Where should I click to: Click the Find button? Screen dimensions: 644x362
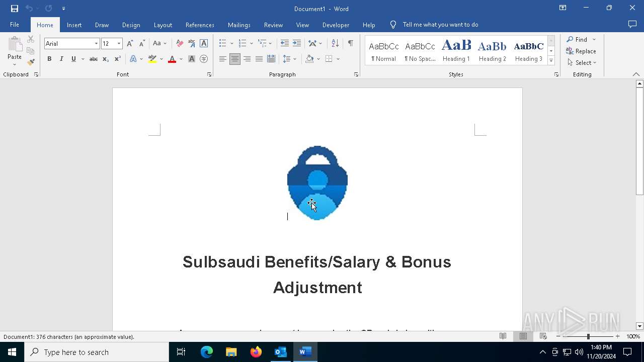577,39
